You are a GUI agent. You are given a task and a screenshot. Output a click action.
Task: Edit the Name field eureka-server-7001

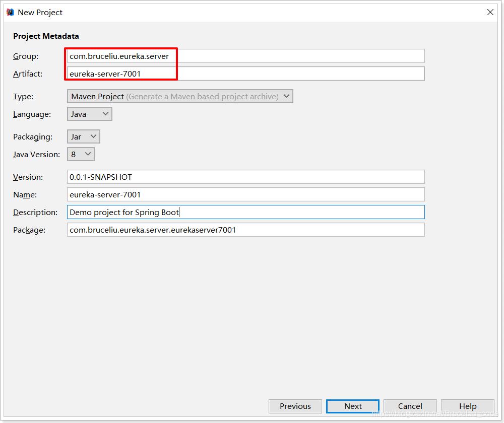point(245,195)
